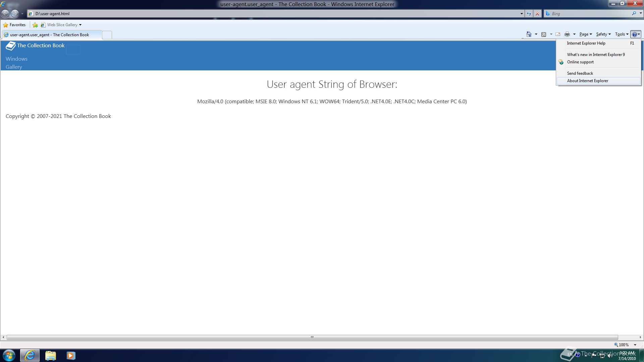The height and width of the screenshot is (362, 644).
Task: Select Online support menu item
Action: [x=580, y=62]
